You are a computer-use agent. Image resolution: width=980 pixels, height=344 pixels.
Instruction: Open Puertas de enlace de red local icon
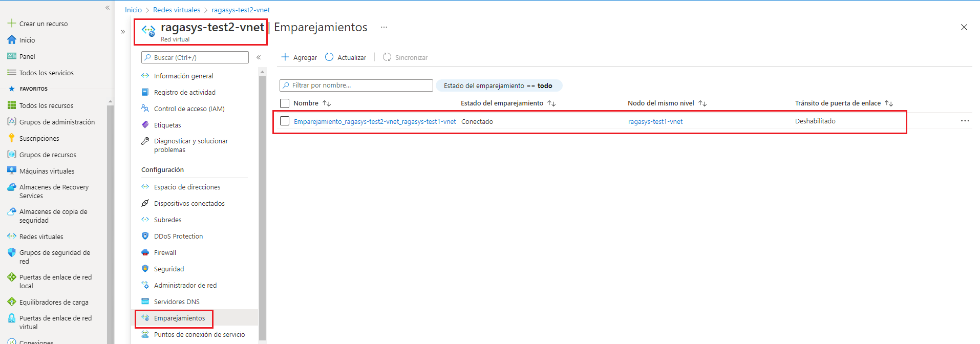tap(11, 277)
